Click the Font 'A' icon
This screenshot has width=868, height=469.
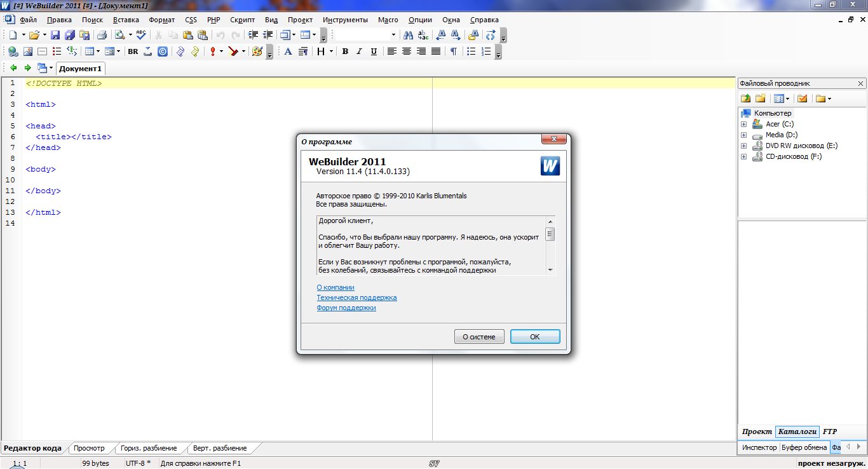288,51
